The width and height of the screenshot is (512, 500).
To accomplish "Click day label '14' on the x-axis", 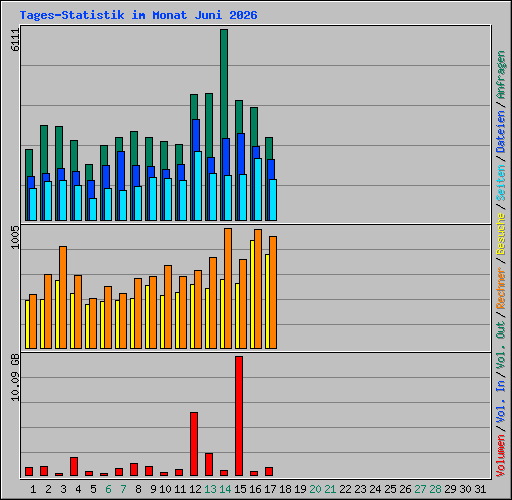I will click(225, 489).
